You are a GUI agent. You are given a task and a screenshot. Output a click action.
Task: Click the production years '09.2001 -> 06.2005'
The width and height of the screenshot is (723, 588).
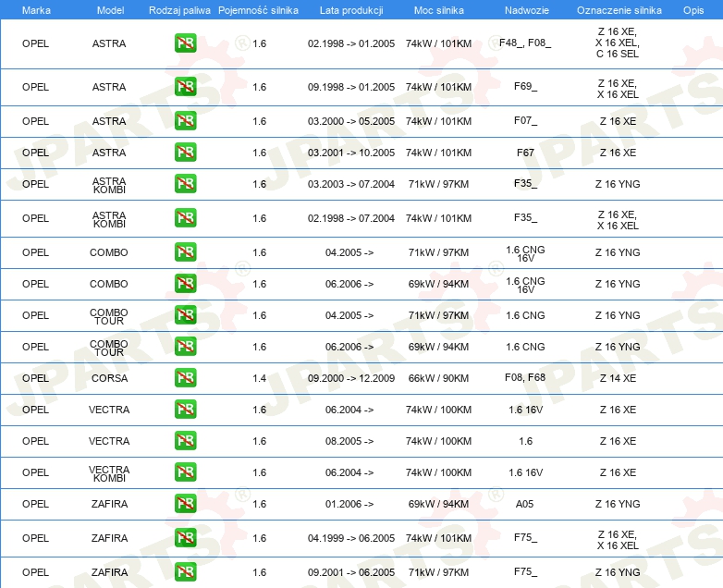pos(351,572)
